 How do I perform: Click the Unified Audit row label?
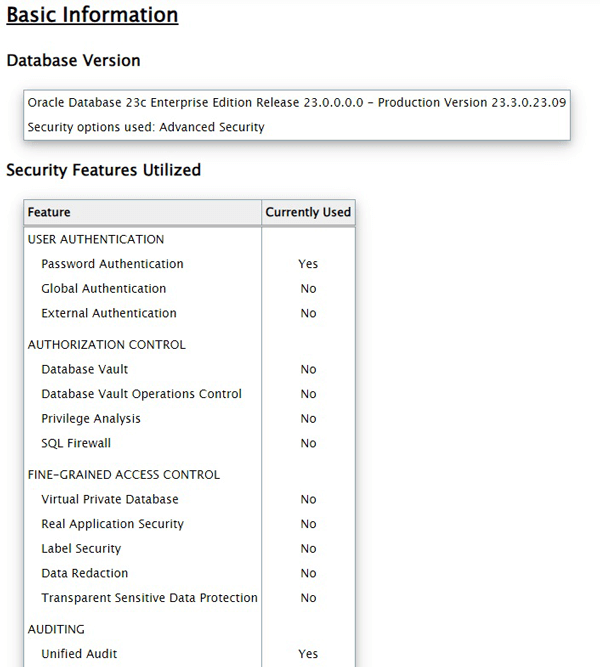tap(79, 654)
